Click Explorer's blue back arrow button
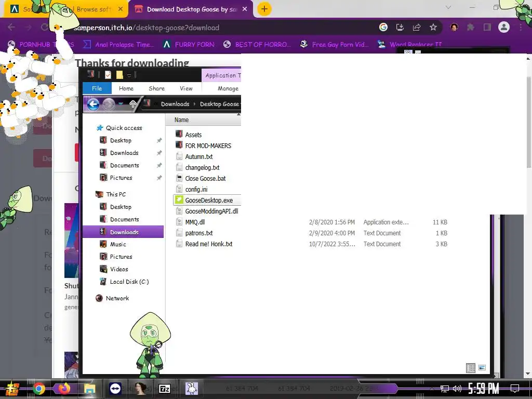Image resolution: width=532 pixels, height=399 pixels. tap(93, 104)
